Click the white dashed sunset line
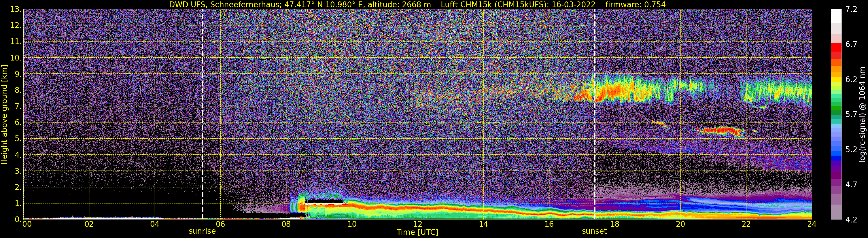Viewport: 868px width, 238px height. click(x=594, y=114)
